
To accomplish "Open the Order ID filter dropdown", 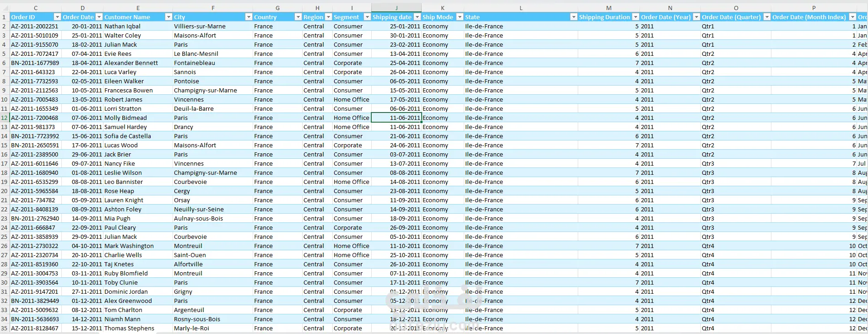I will point(57,17).
